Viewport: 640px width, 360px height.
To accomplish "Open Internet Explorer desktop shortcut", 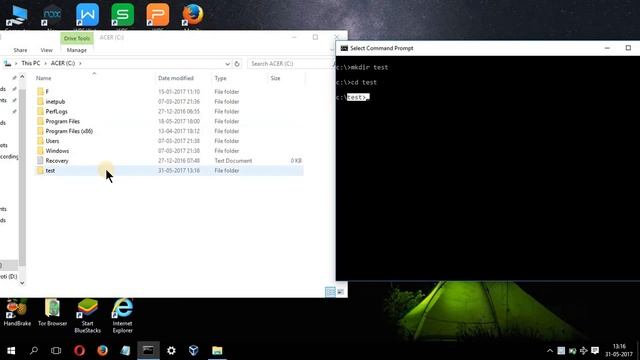I will pyautogui.click(x=122, y=316).
